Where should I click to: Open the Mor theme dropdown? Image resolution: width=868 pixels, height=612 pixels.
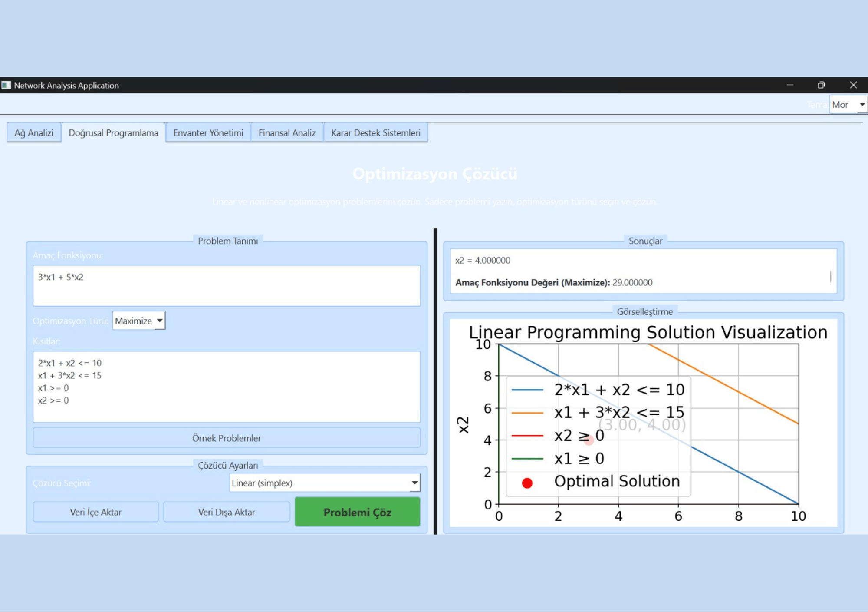[848, 105]
